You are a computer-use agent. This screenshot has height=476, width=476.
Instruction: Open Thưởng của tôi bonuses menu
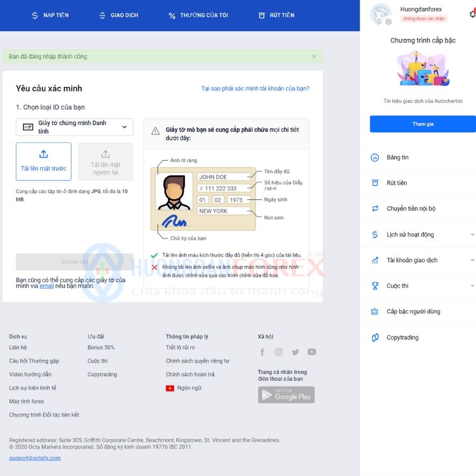coord(198,15)
